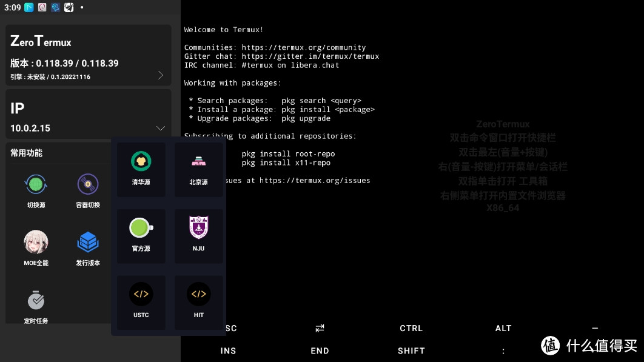The width and height of the screenshot is (644, 362).
Task: Click 'pkg install x11-repo' line in terminal
Action: click(x=286, y=163)
